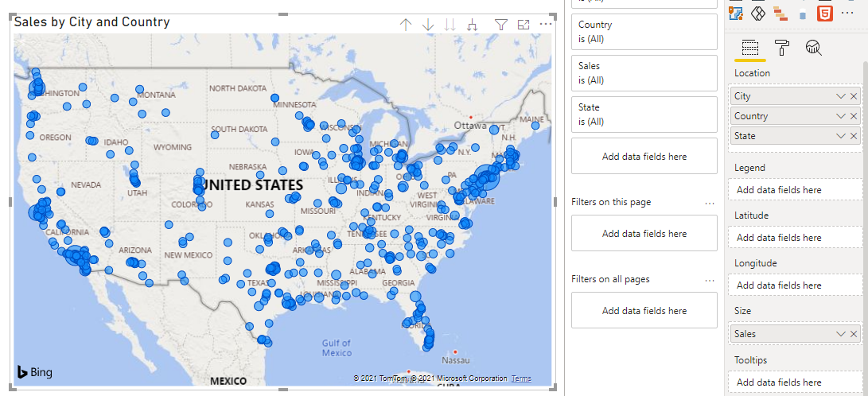The width and height of the screenshot is (868, 396).
Task: Select the KANSAS map label
Action: pyautogui.click(x=259, y=204)
